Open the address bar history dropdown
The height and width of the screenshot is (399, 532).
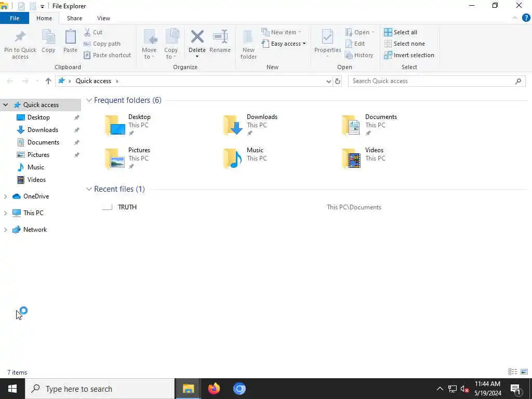[x=328, y=82]
